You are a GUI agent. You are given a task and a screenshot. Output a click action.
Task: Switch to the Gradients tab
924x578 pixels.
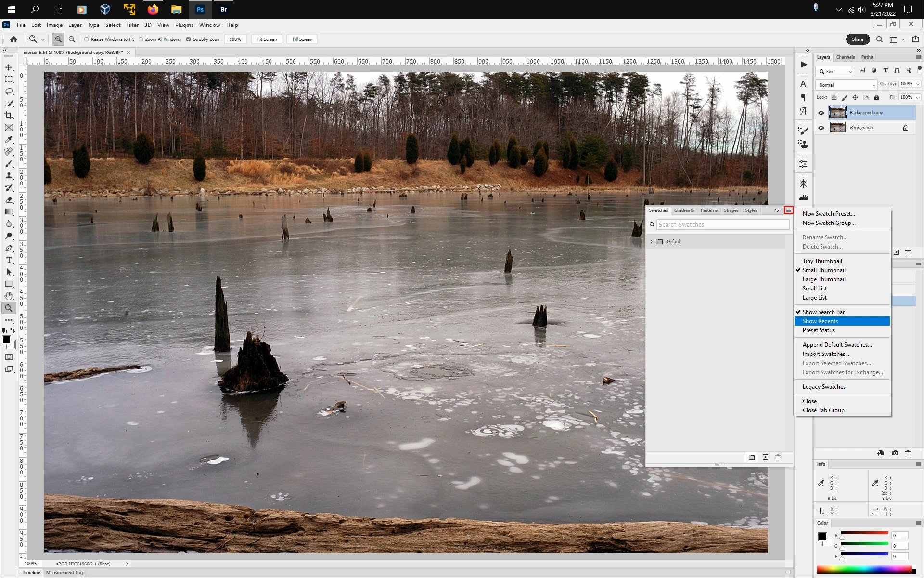tap(683, 210)
